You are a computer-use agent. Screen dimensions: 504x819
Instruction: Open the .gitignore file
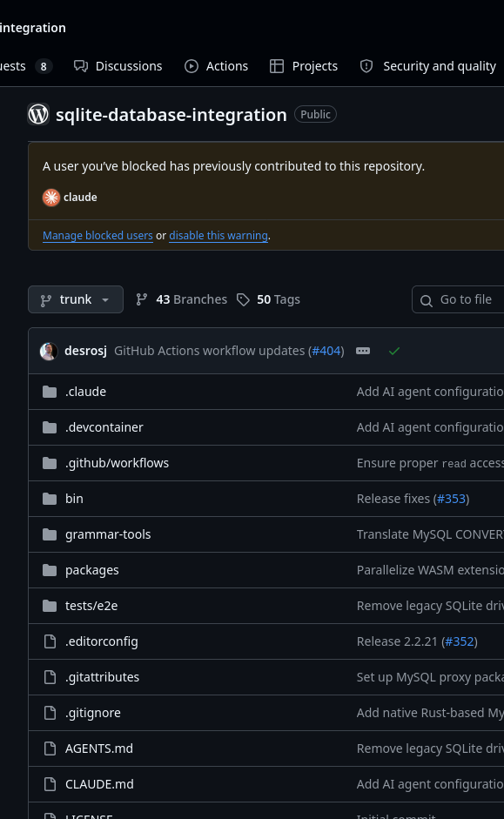(93, 713)
